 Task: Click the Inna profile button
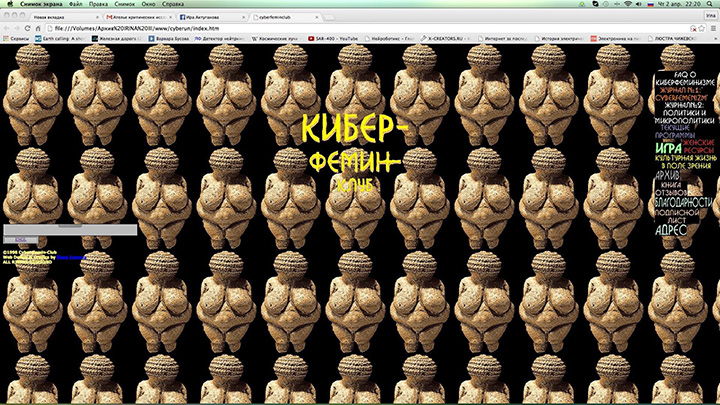tap(710, 16)
